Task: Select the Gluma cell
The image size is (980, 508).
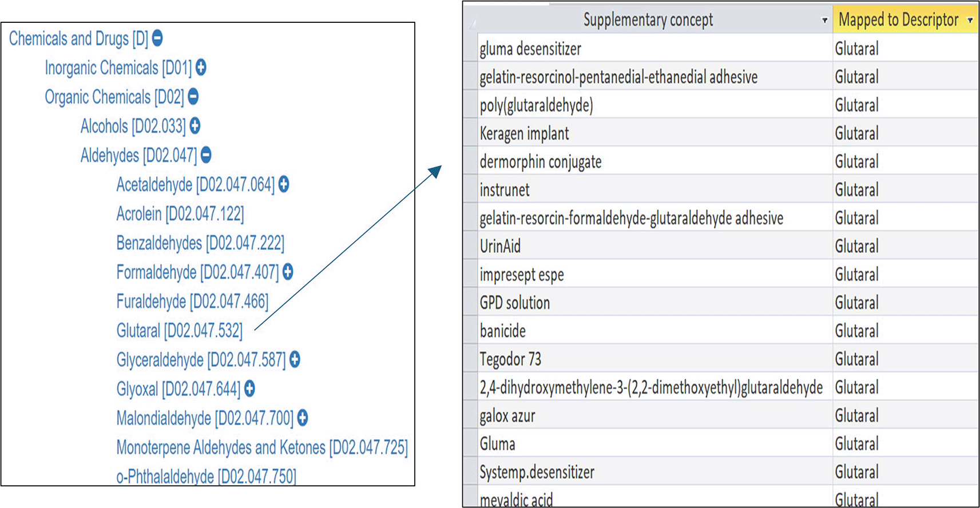Action: 655,443
